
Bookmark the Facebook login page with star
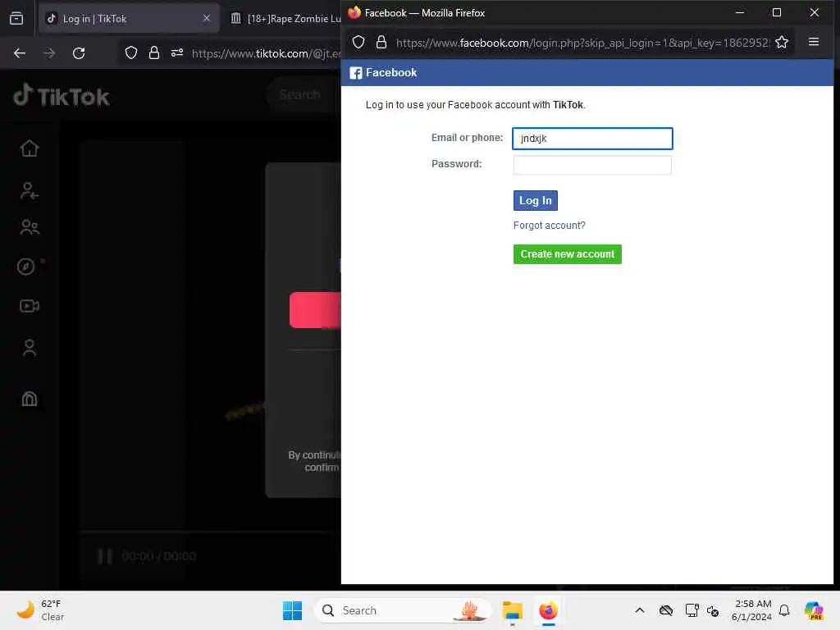click(782, 43)
